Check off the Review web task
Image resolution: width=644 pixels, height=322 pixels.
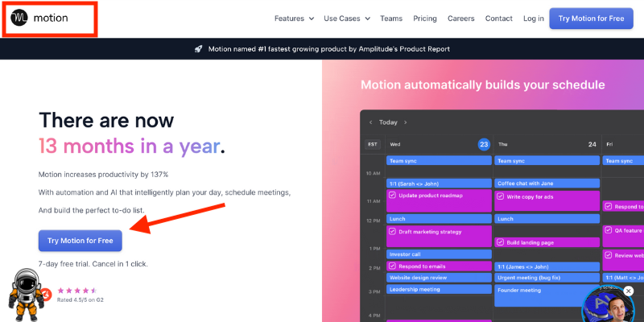point(609,255)
